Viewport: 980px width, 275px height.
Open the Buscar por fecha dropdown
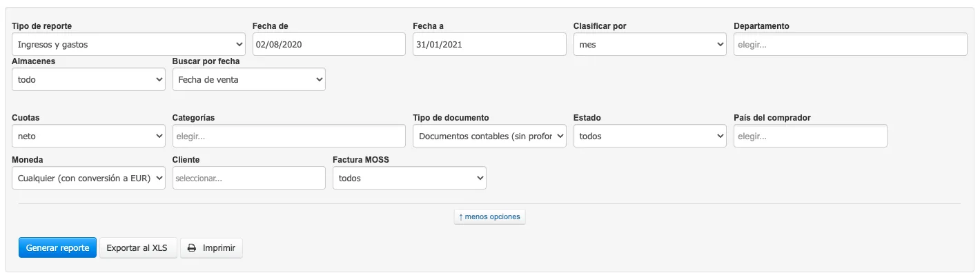(x=248, y=79)
